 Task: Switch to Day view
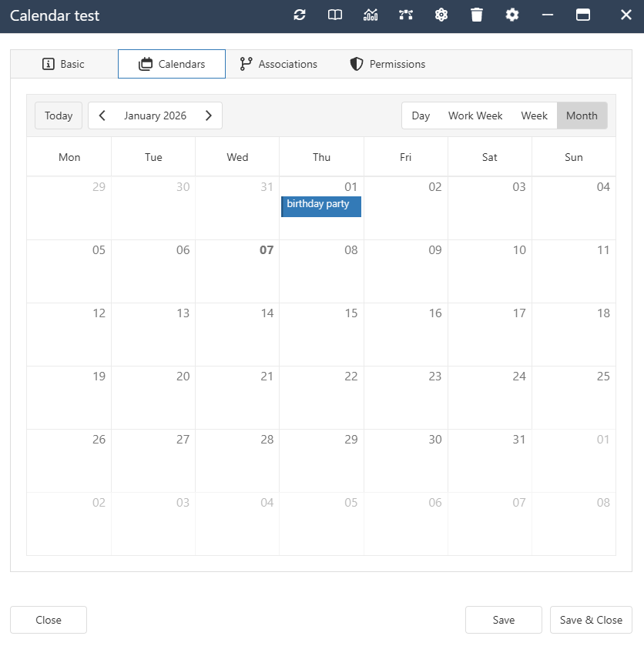pos(421,115)
